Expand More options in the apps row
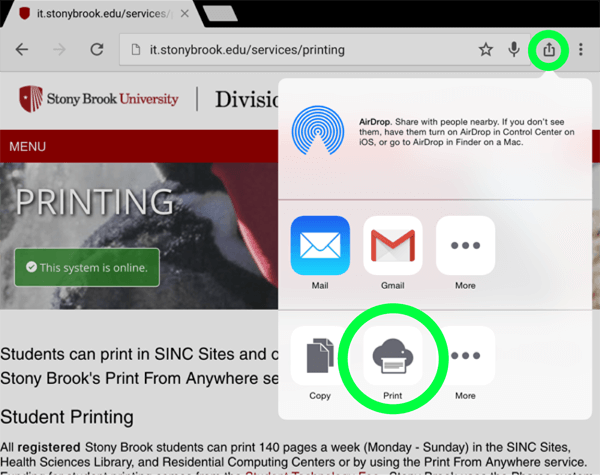Viewport: 600px width, 475px height. (465, 245)
